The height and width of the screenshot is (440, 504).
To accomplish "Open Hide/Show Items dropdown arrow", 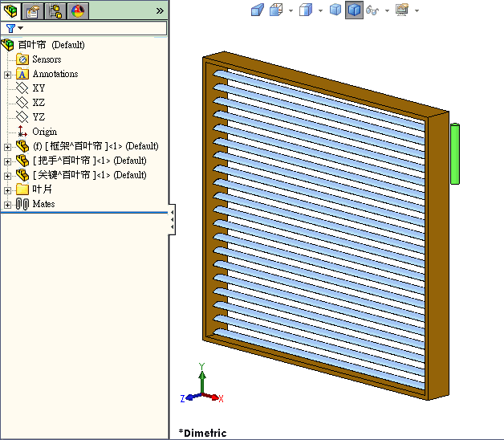I will pyautogui.click(x=388, y=11).
